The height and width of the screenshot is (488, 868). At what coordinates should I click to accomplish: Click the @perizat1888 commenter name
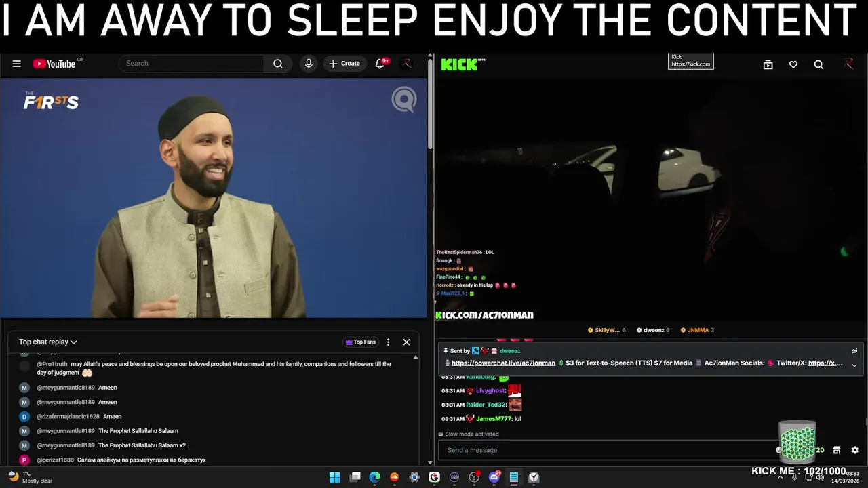(55, 460)
